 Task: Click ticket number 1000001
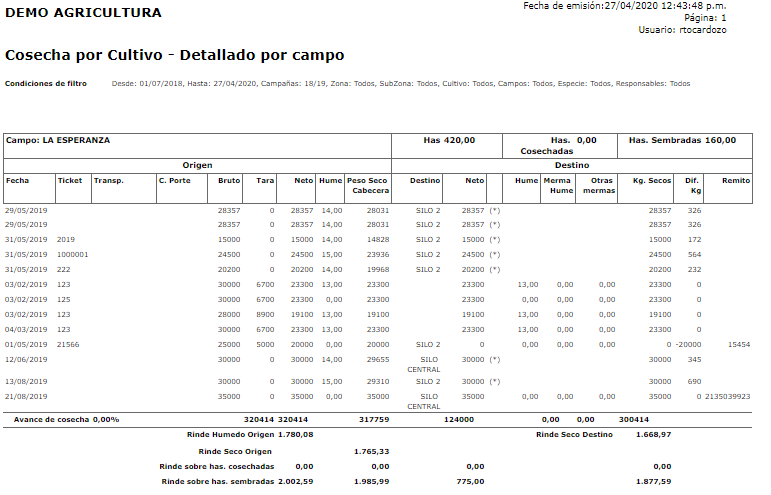(x=73, y=255)
